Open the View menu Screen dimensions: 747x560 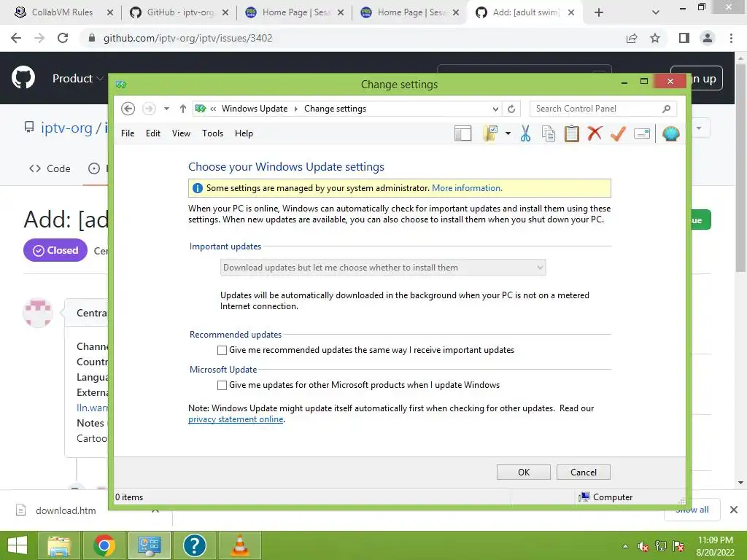(181, 133)
